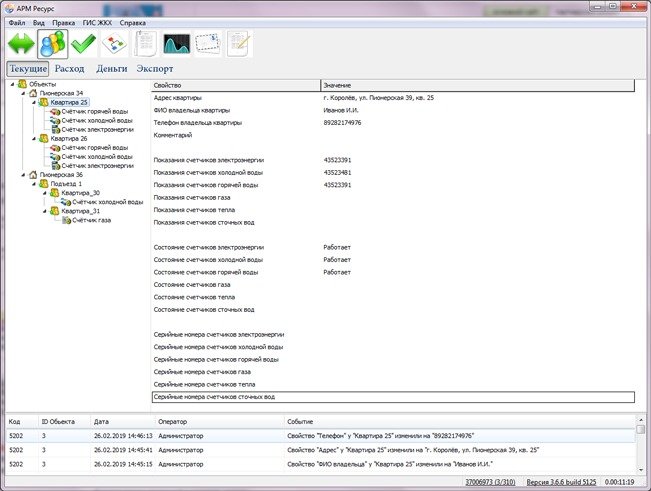The width and height of the screenshot is (651, 491).
Task: Select Квартира_30 in the object tree
Action: (81, 193)
